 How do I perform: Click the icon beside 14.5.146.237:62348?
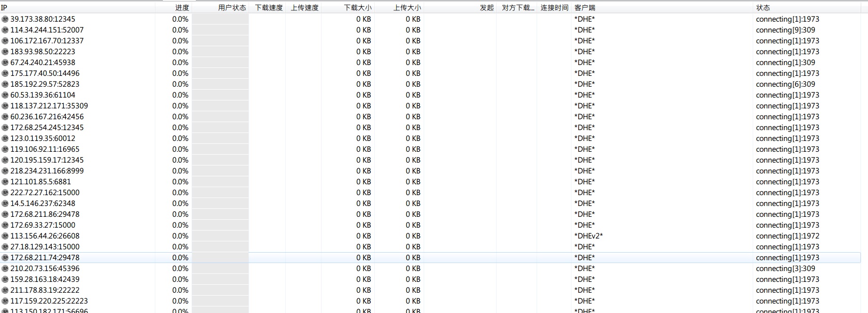pyautogui.click(x=5, y=204)
